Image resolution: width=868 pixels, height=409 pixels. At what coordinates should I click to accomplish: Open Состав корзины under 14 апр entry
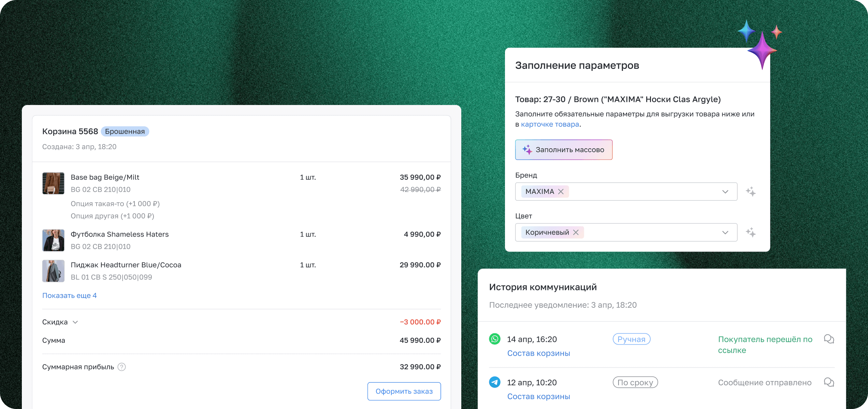click(538, 353)
